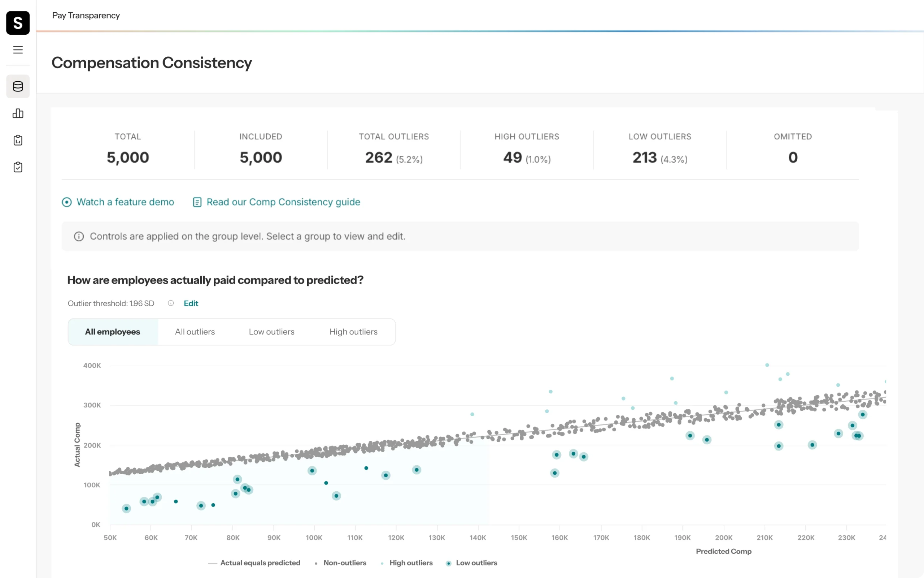Click the Predicted Comp axis label
Screen dimensions: 924x578
click(724, 551)
